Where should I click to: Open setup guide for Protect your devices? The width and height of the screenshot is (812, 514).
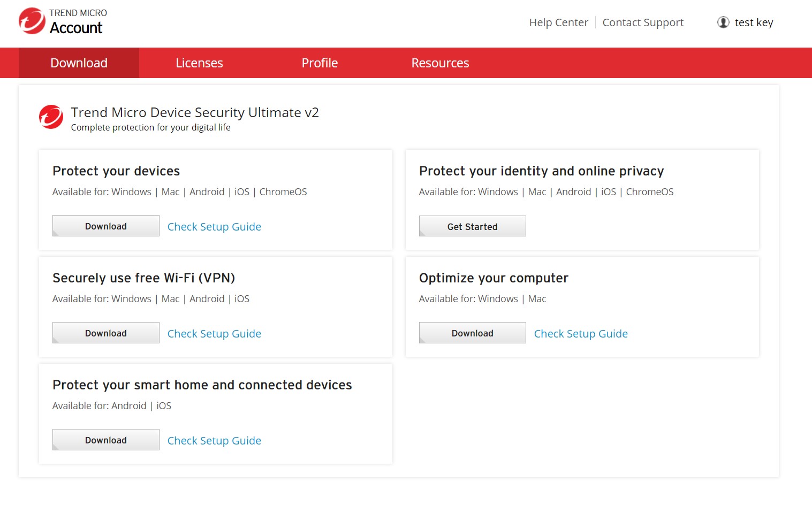tap(214, 226)
